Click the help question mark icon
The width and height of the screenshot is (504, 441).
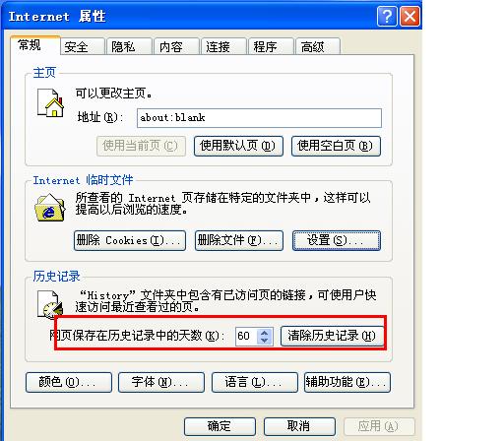[x=387, y=16]
